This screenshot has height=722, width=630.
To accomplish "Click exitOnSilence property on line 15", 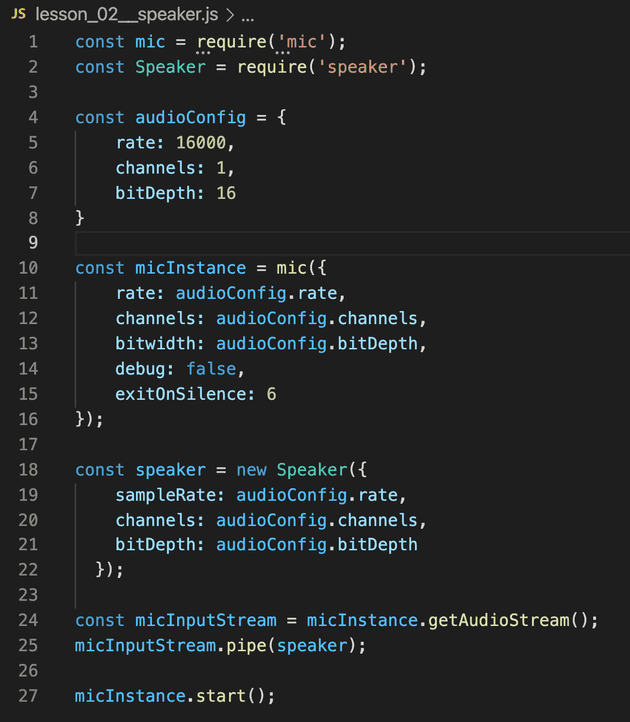I will point(180,394).
